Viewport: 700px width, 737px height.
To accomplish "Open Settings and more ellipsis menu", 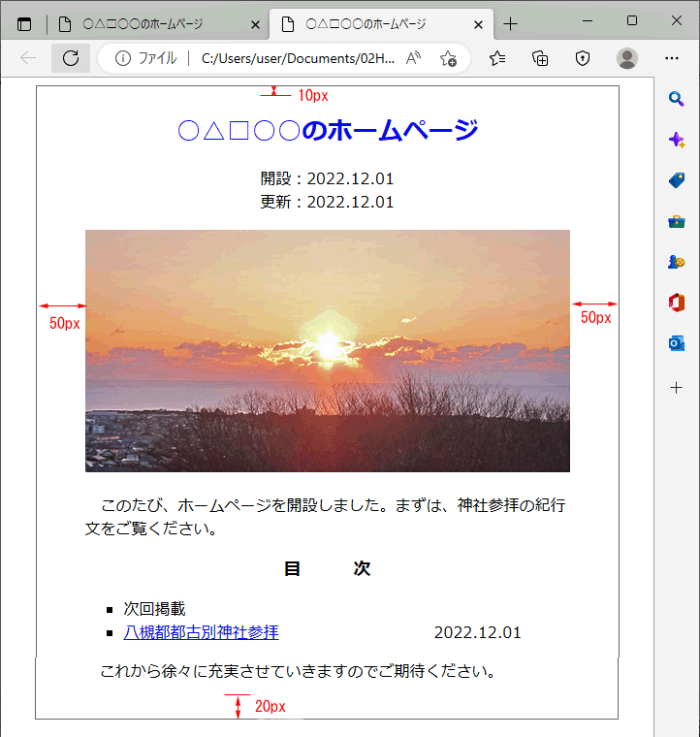I will (x=672, y=58).
